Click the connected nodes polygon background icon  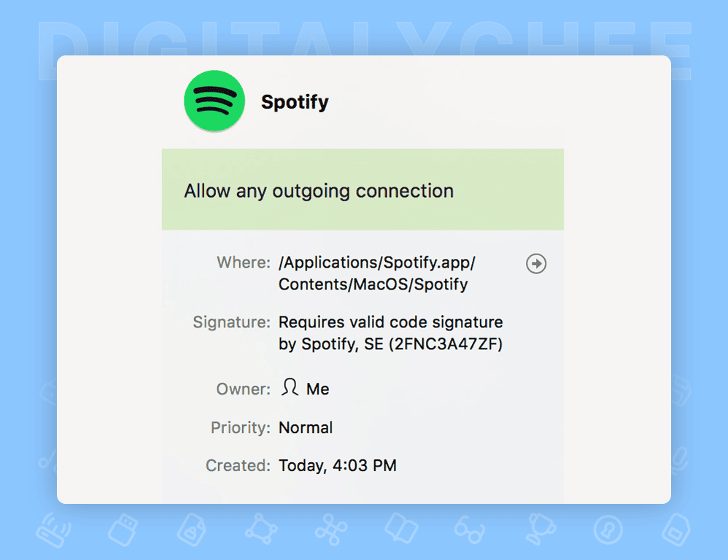point(261,529)
